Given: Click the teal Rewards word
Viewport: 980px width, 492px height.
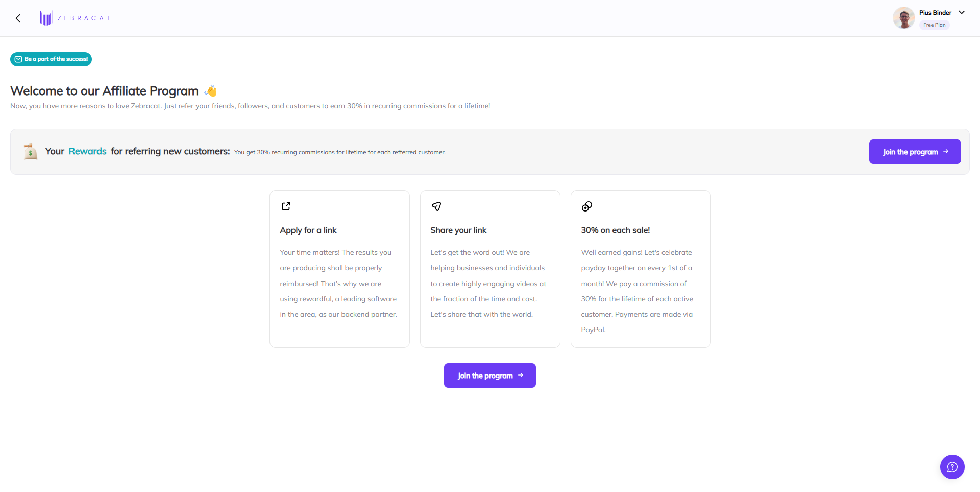Looking at the screenshot, I should click(87, 151).
